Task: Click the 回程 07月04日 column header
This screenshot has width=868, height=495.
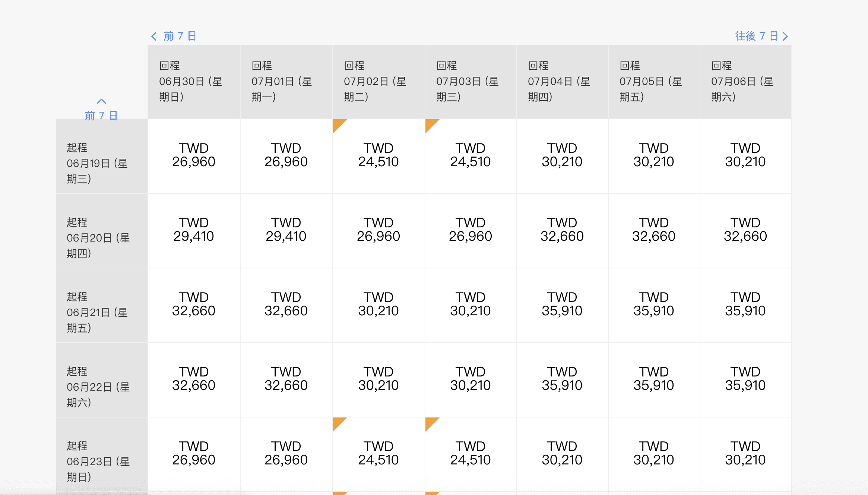Action: point(562,82)
